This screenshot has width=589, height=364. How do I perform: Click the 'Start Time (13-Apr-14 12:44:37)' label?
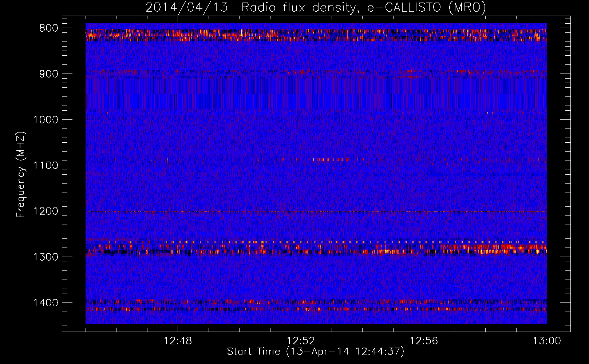pyautogui.click(x=316, y=352)
